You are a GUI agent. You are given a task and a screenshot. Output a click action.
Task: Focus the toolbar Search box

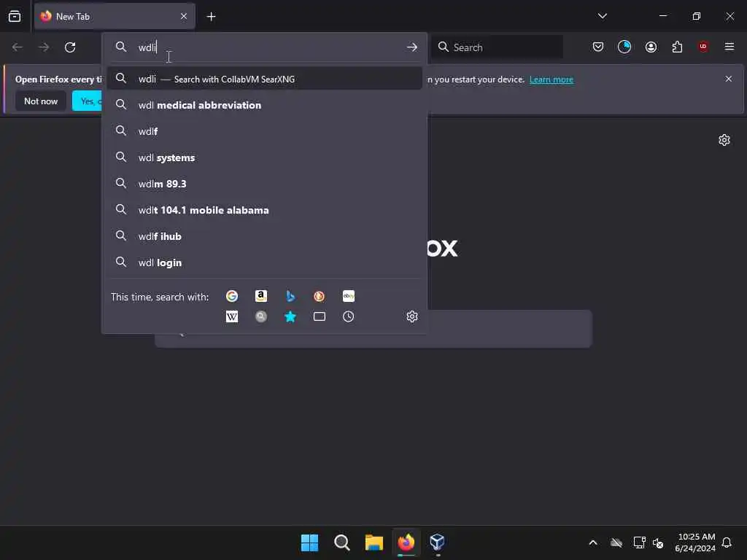pos(498,47)
